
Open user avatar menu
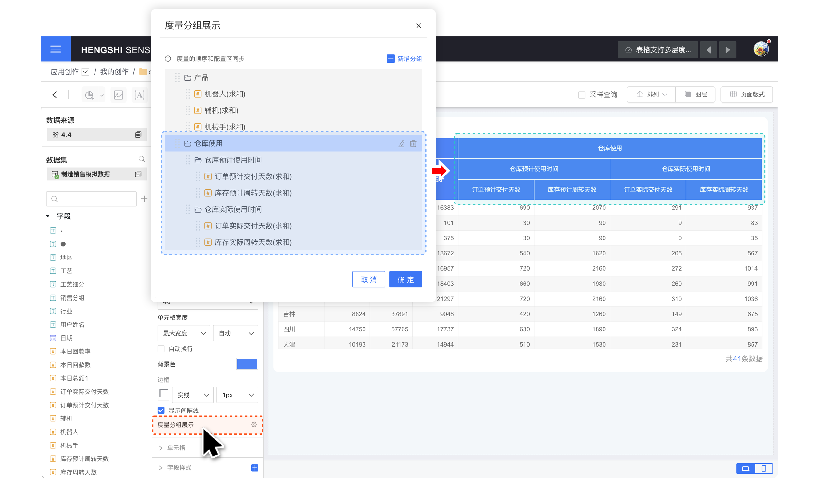tap(761, 49)
